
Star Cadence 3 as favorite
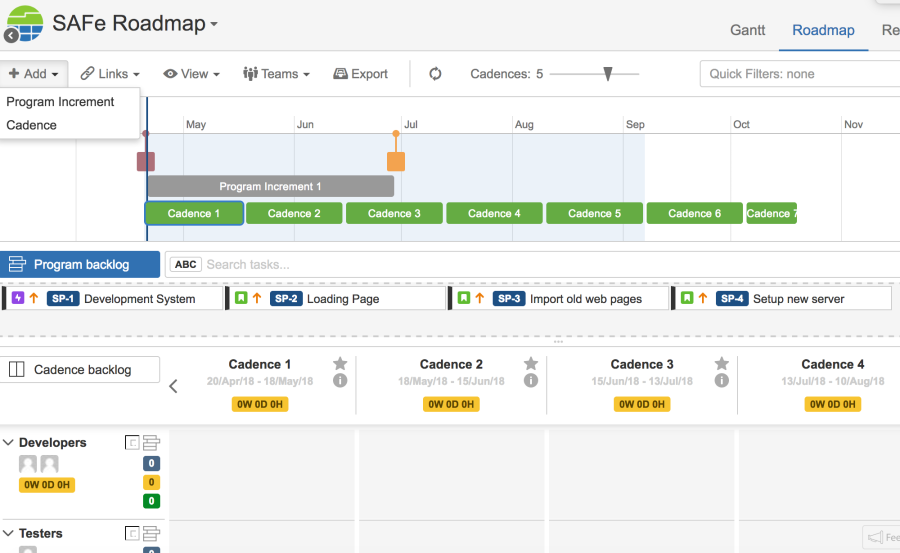(x=721, y=363)
